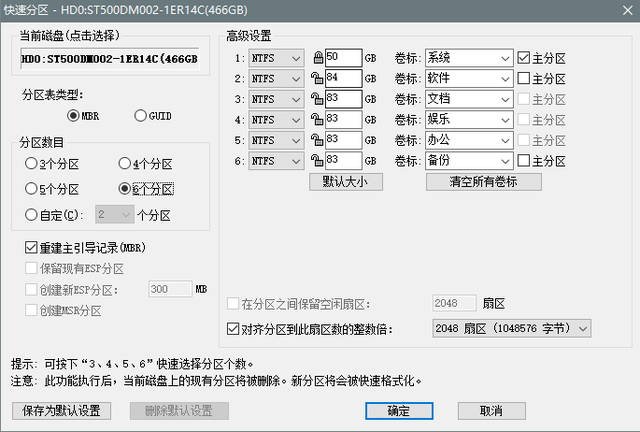Click partition 1 size field showing 50
The height and width of the screenshot is (432, 640).
coord(343,58)
